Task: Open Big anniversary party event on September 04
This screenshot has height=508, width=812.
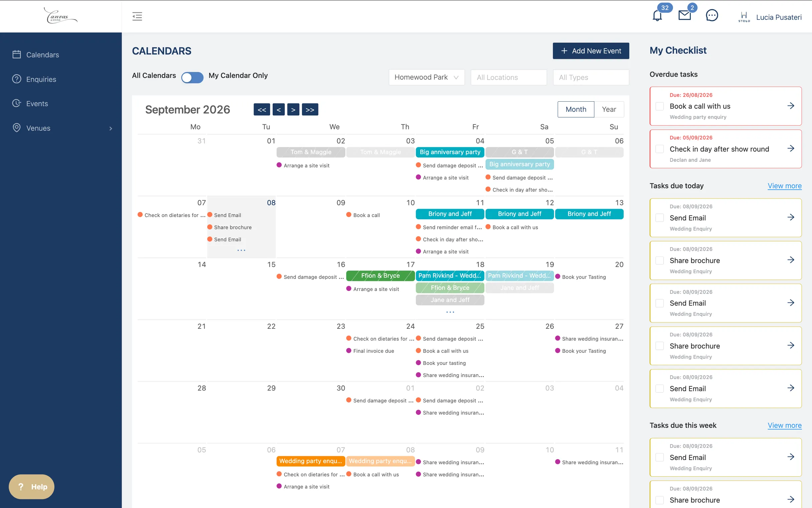Action: 450,152
